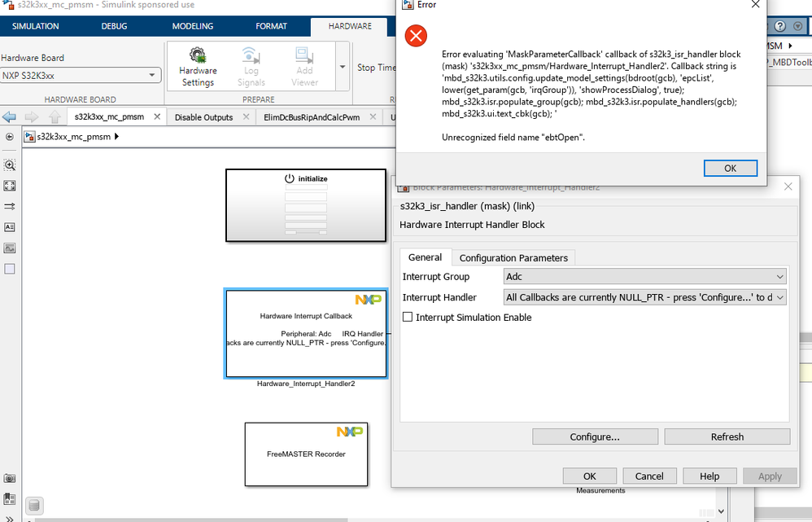Switch to the Configuration Parameters tab

click(513, 257)
